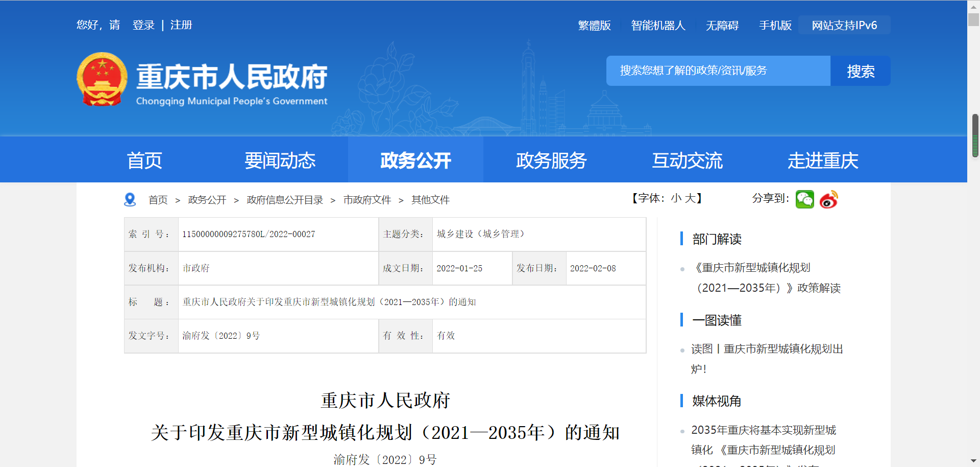Image resolution: width=980 pixels, height=467 pixels.
Task: Switch to 繁體版 traditional Chinese version
Action: click(594, 26)
